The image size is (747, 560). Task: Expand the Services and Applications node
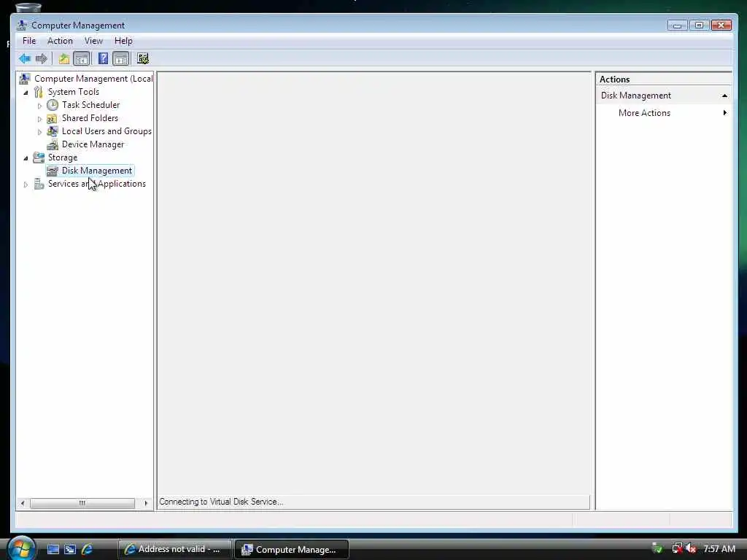(26, 184)
